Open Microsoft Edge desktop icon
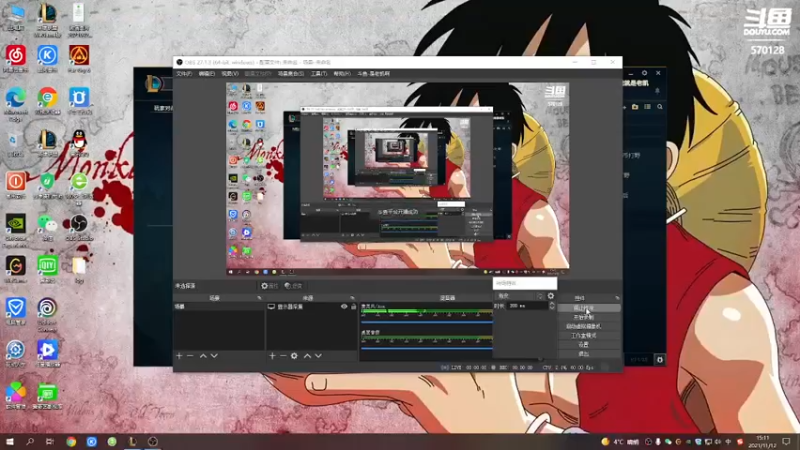The width and height of the screenshot is (800, 450). pyautogui.click(x=16, y=104)
